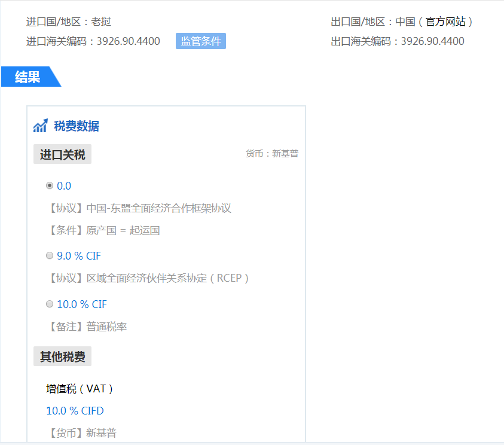This screenshot has width=504, height=445.
Task: Select the 10.0 % CIF radio option
Action: (50, 304)
